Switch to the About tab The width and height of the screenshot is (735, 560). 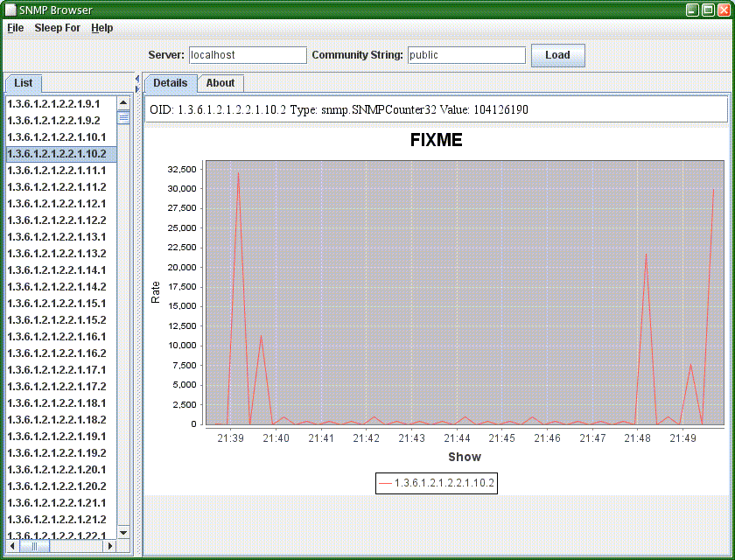[x=220, y=83]
